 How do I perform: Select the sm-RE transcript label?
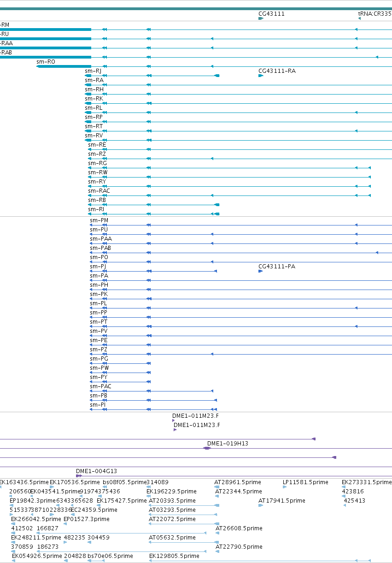click(97, 145)
